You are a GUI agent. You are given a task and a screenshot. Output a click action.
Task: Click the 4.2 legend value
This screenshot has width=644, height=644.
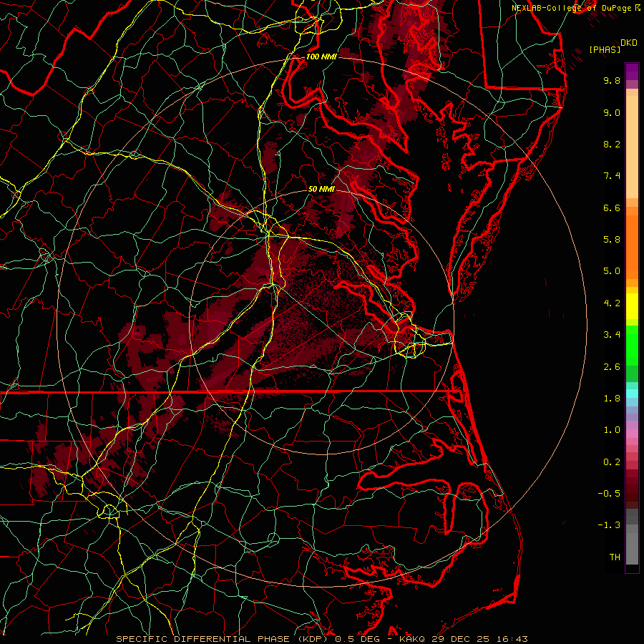(612, 303)
